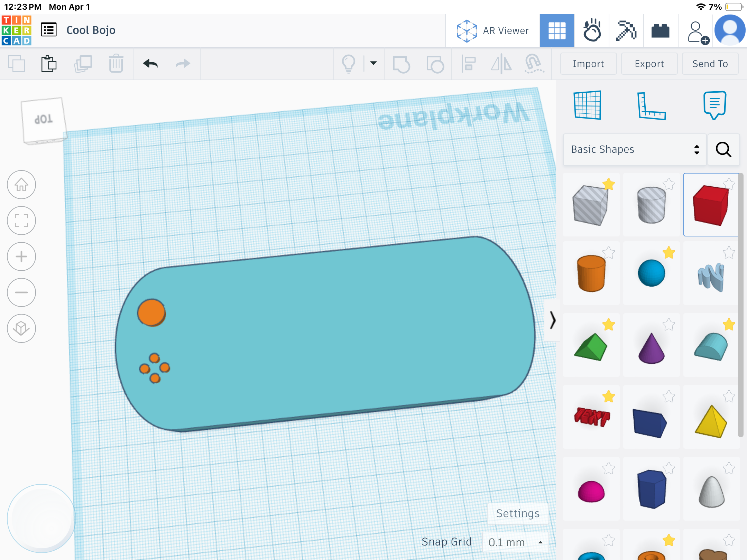Screen dimensions: 747x560
Task: Click the Cruise magnet tool
Action: (534, 64)
